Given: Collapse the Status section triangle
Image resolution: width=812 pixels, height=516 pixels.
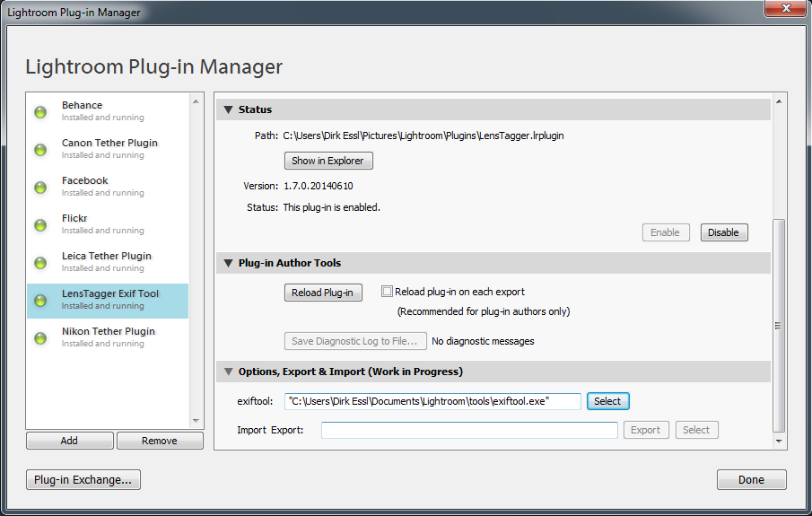Looking at the screenshot, I should point(228,109).
